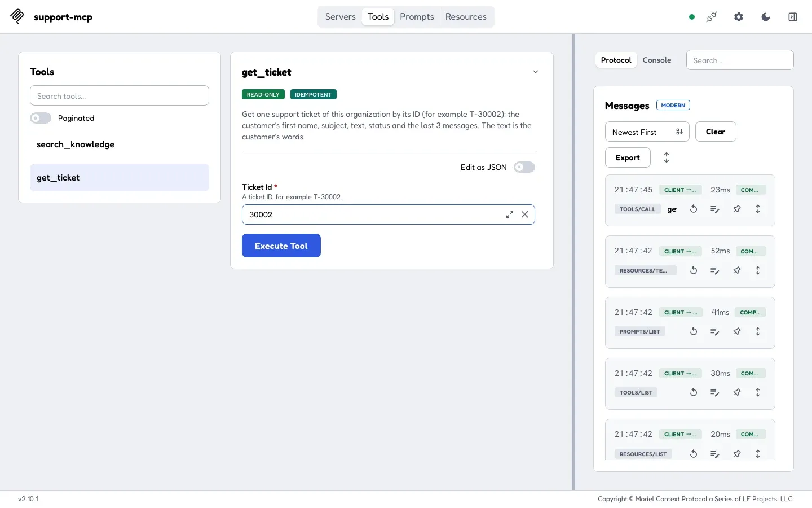This screenshot has width=812, height=508.
Task: Pin the TOOLS/CALL message
Action: (737, 209)
